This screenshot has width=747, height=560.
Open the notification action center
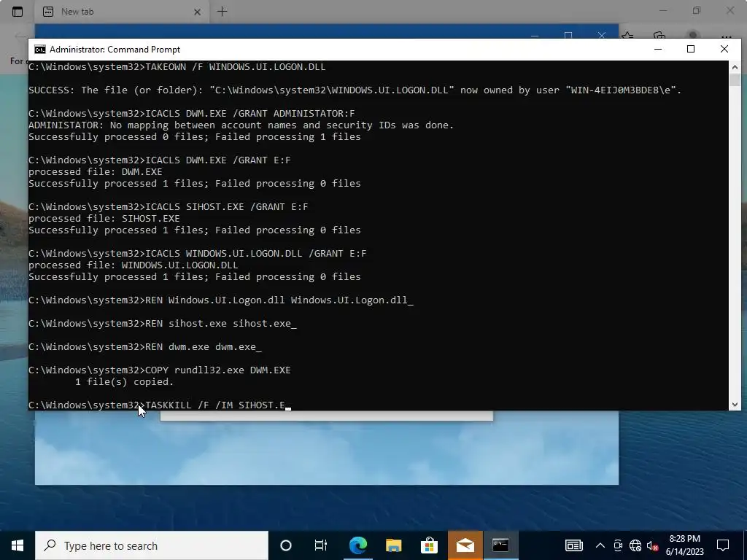(723, 545)
